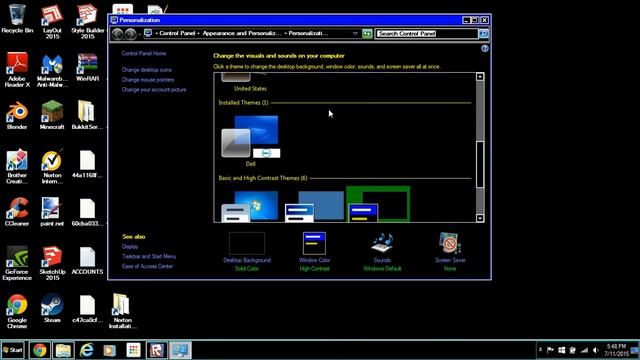Select the ACCOUNTS file on desktop
Image resolution: width=640 pixels, height=360 pixels.
pos(87,260)
